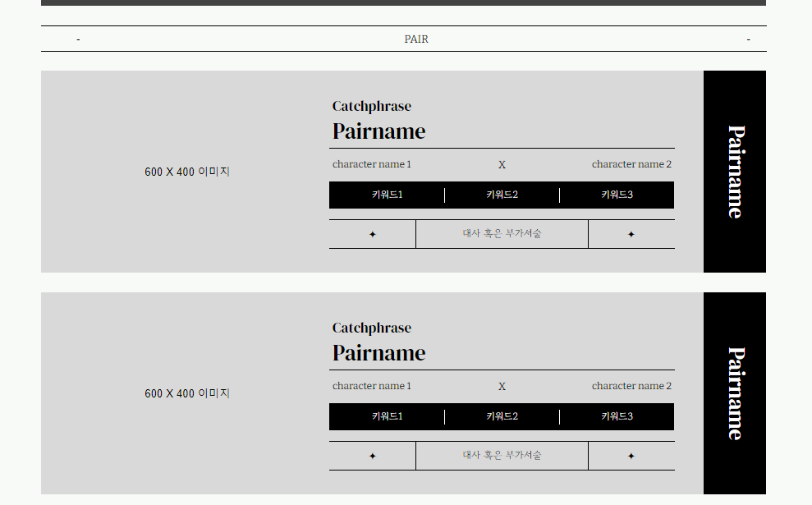Select 키워드2 in the first card
The height and width of the screenshot is (505, 812).
502,195
